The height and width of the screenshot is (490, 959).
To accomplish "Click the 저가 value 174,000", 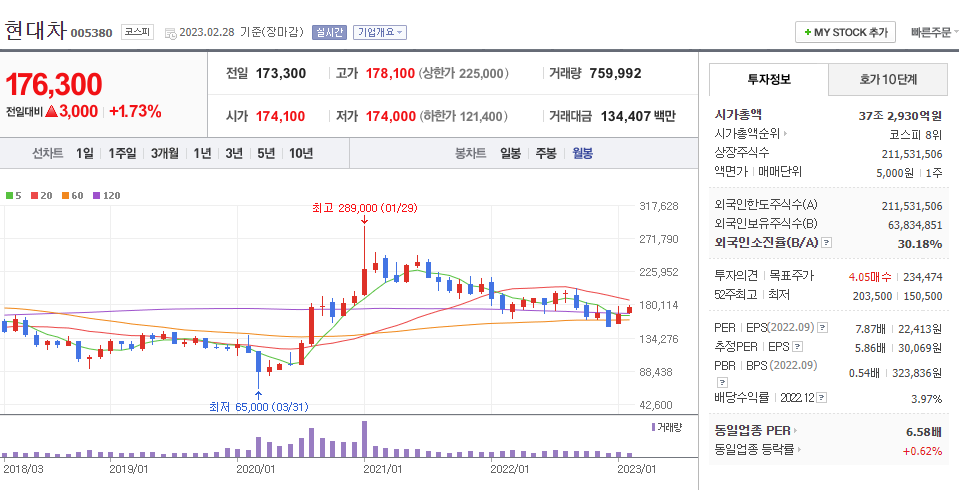I will [391, 116].
